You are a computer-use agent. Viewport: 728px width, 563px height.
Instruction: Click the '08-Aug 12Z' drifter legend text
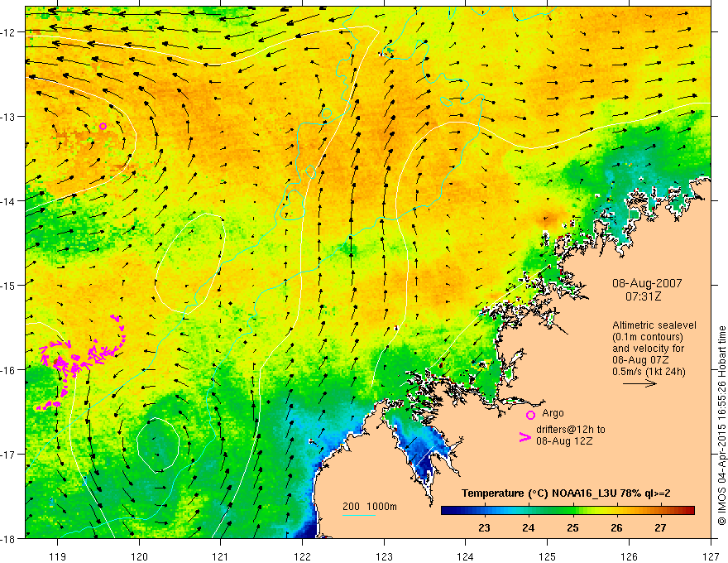pyautogui.click(x=564, y=440)
